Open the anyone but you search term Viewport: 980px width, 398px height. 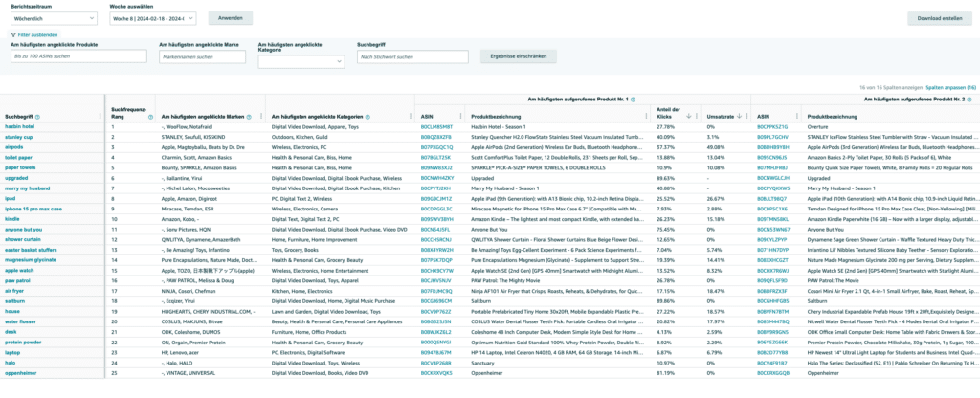click(x=23, y=230)
